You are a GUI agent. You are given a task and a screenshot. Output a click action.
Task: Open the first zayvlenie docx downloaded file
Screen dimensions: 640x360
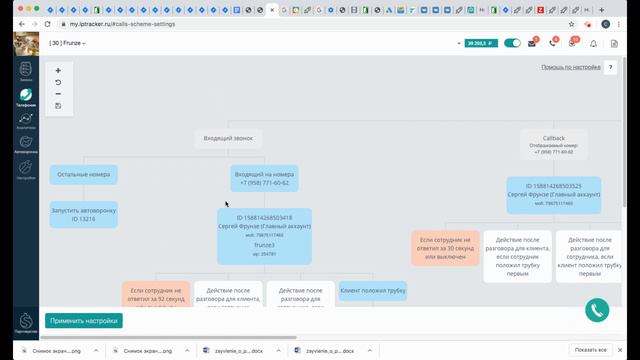pos(233,351)
